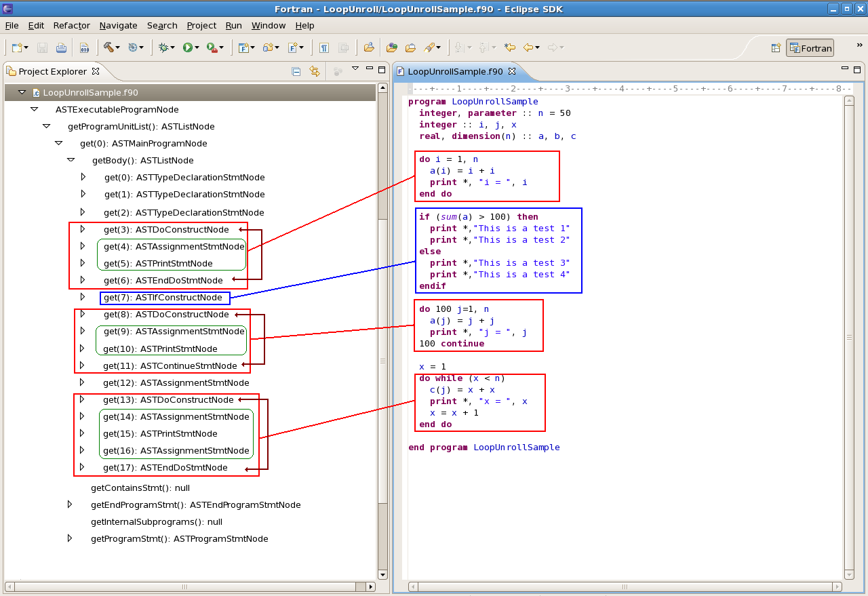Maximize the editor area
Viewport: 868px width, 596px height.
click(858, 68)
